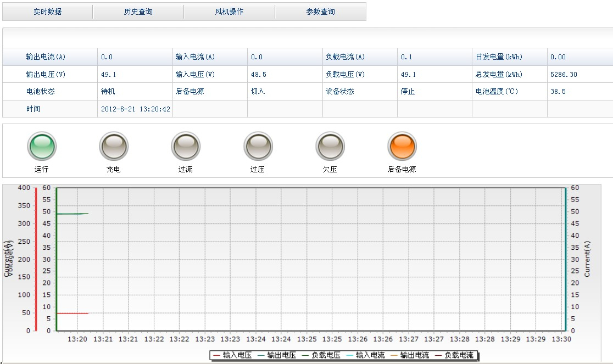Toggle 输入电压 series in the chart legend
The height and width of the screenshot is (364, 613).
[x=232, y=356]
